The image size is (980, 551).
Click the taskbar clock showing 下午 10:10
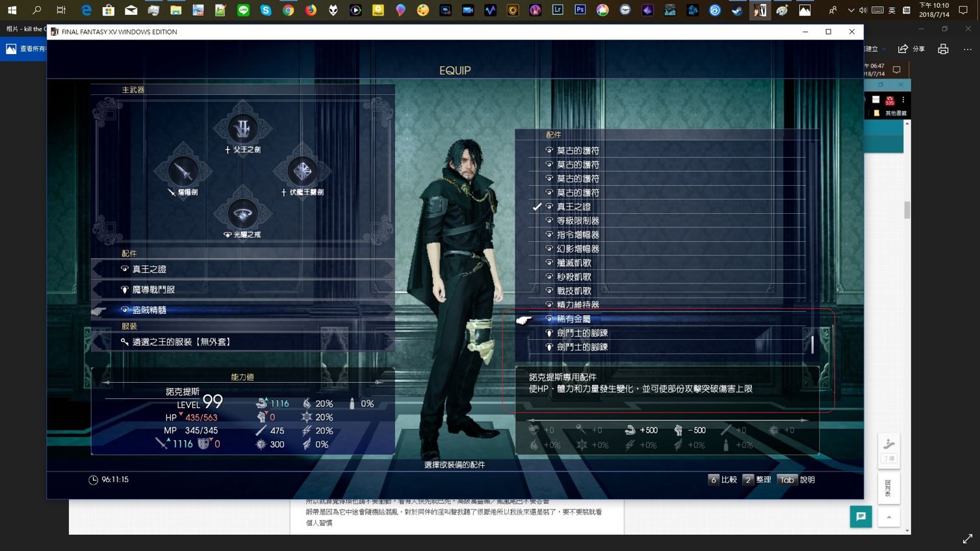point(934,10)
